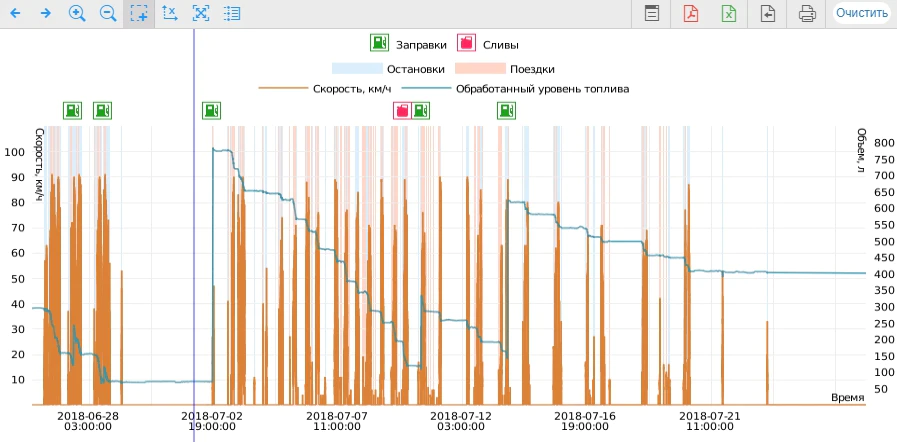Click the import file arrow icon
Screen dimensions: 897x442
click(x=768, y=13)
